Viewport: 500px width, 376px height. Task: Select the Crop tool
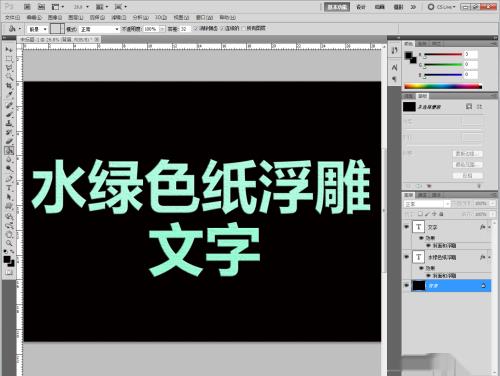9,86
